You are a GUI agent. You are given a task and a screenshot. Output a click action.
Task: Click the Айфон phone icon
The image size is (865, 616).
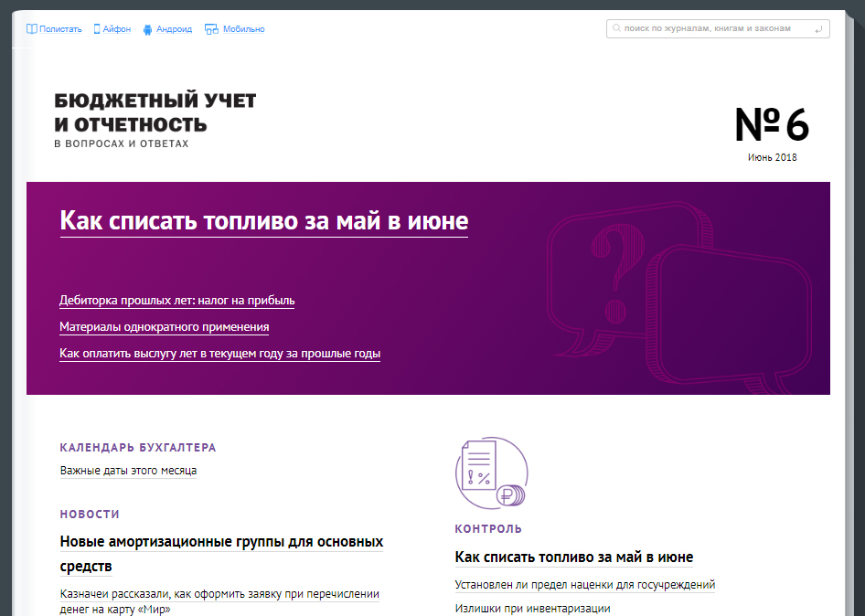(97, 29)
